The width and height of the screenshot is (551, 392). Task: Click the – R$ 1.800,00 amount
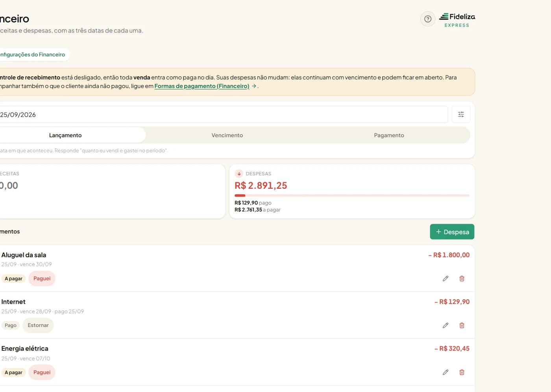[x=449, y=255]
